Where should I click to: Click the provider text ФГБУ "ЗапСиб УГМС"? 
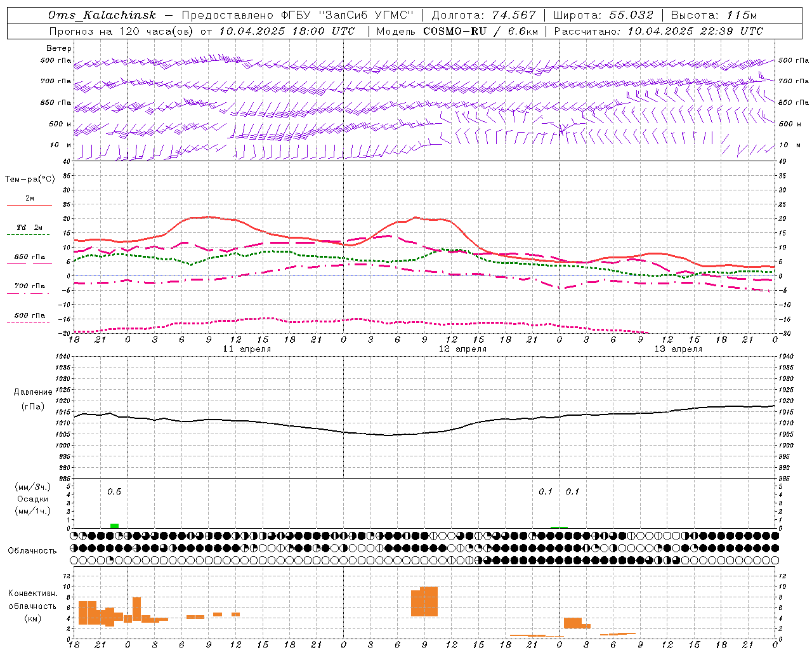347,16
